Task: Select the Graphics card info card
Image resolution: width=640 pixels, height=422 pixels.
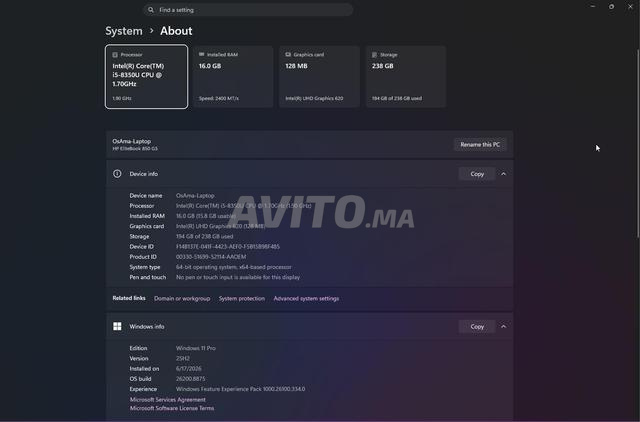Action: coord(319,77)
